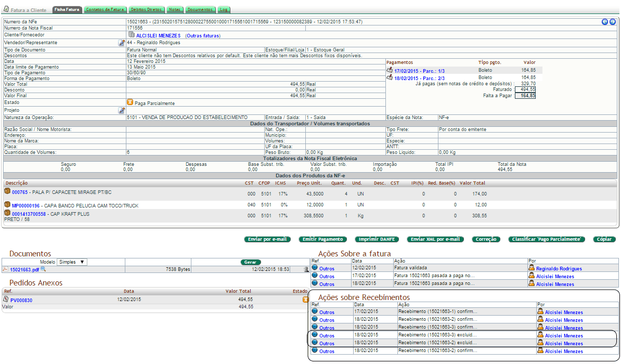Click the Copiar button

point(604,239)
